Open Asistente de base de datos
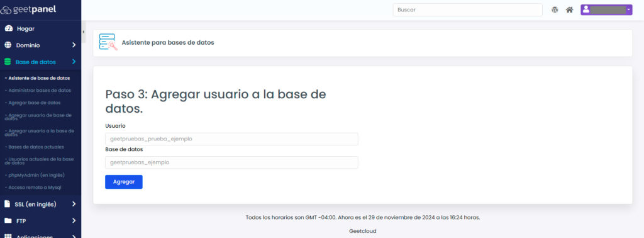The height and width of the screenshot is (238, 644). pos(37,78)
